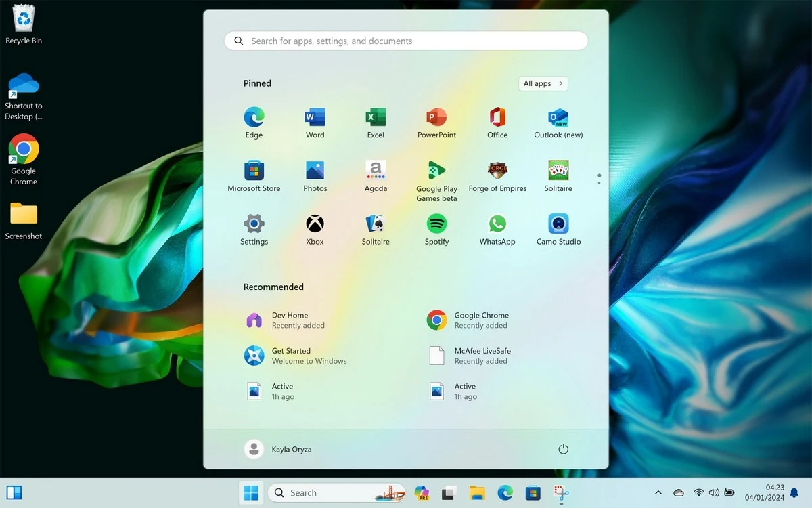Open Task View on the taskbar
Screen dimensions: 812x508
448,493
